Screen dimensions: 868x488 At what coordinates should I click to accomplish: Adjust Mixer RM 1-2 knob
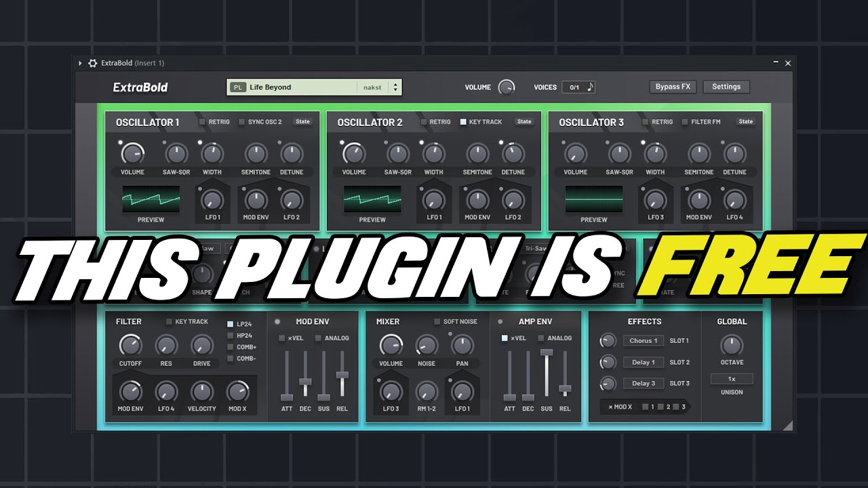[427, 392]
